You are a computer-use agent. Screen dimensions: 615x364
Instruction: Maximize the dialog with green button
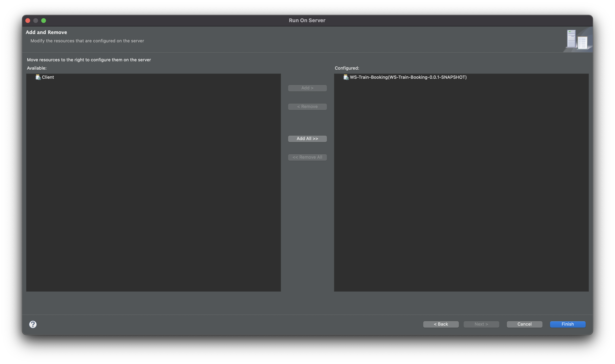(43, 21)
